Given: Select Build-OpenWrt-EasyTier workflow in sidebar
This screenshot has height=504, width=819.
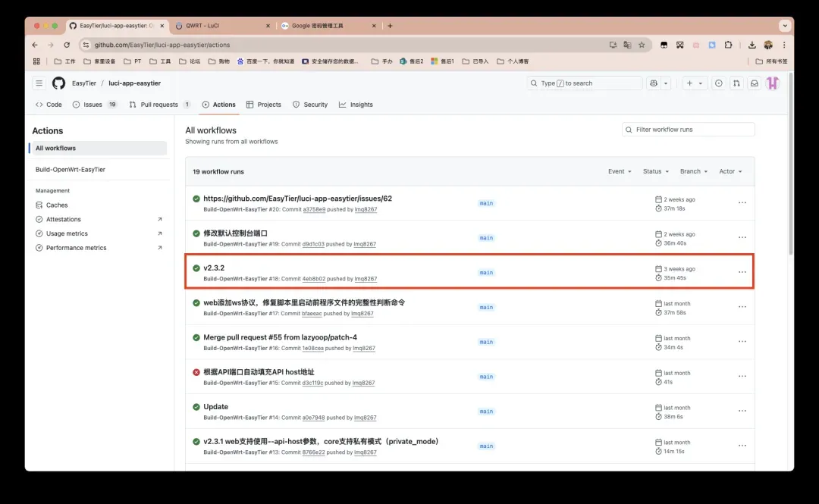Looking at the screenshot, I should pos(71,170).
